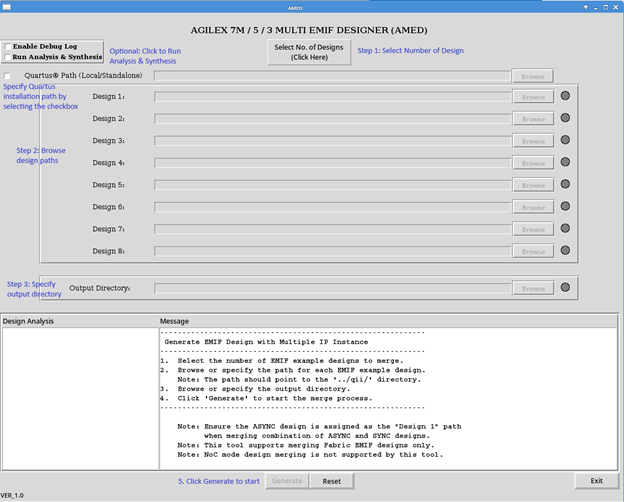The image size is (624, 502).
Task: Click '5. Click Generate to start' label
Action: (218, 481)
